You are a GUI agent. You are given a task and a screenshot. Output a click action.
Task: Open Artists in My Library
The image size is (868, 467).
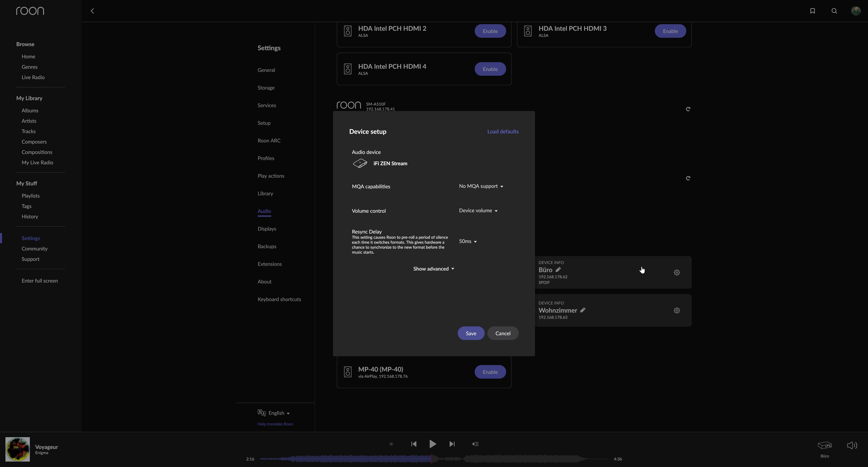[x=29, y=121]
